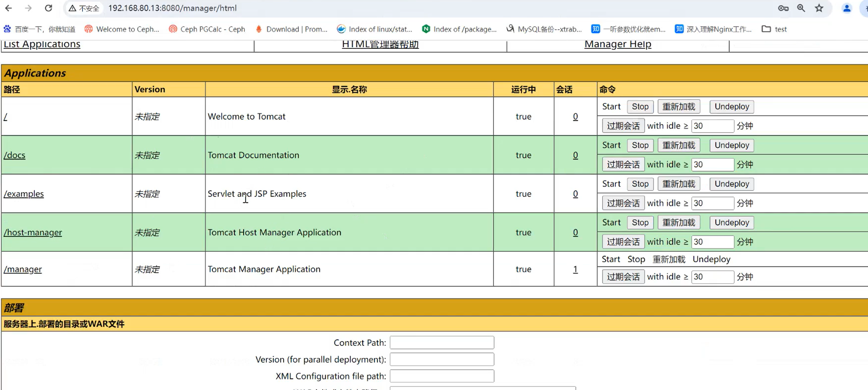Expire sessions for /manager
868x390 pixels.
(623, 277)
